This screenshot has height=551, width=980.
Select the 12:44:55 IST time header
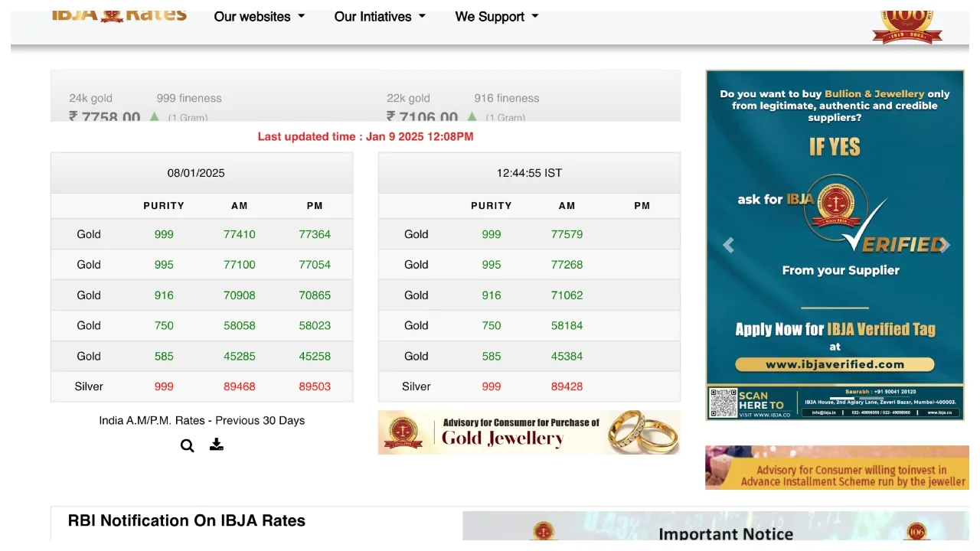[x=529, y=173]
